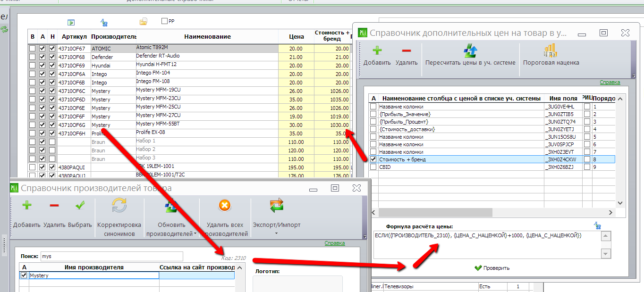
Task: Click formula box down scroll arrow
Action: pyautogui.click(x=606, y=253)
